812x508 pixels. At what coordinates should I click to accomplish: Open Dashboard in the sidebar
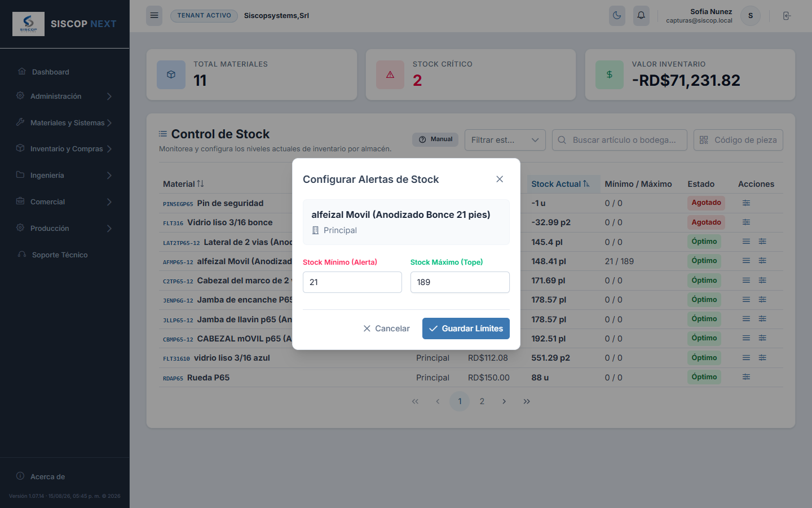[x=65, y=72]
